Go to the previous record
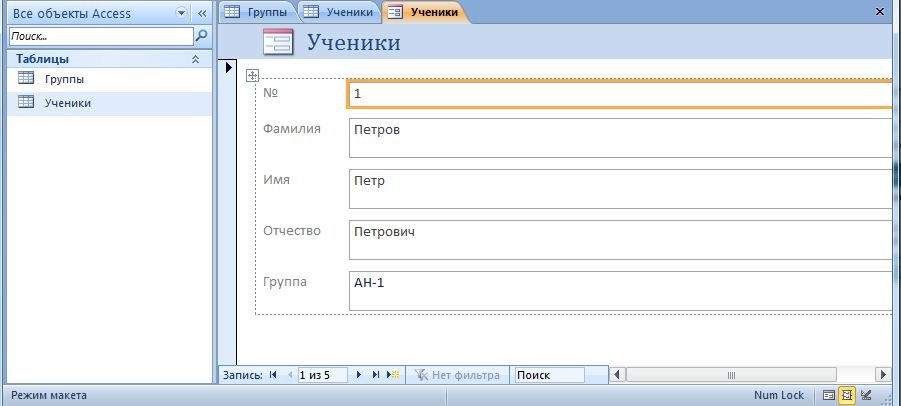This screenshot has height=406, width=901. (291, 375)
